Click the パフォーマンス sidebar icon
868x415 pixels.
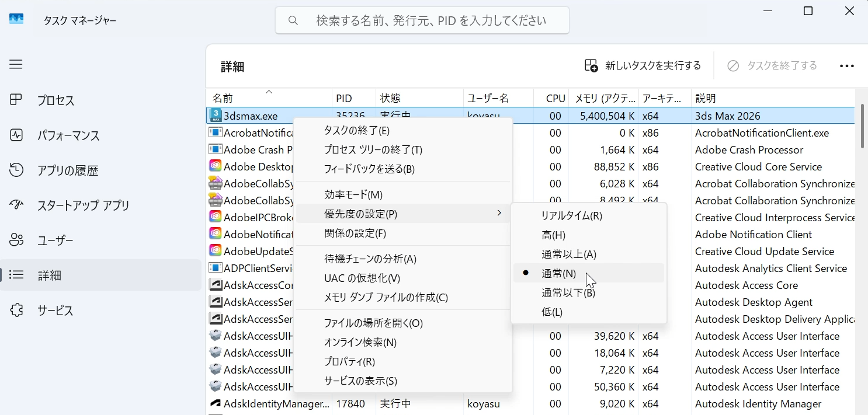click(x=16, y=135)
